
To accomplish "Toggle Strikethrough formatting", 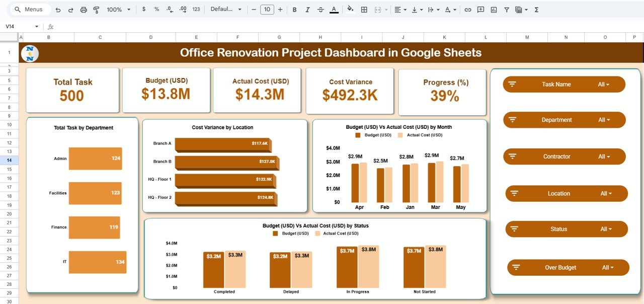I will point(320,10).
